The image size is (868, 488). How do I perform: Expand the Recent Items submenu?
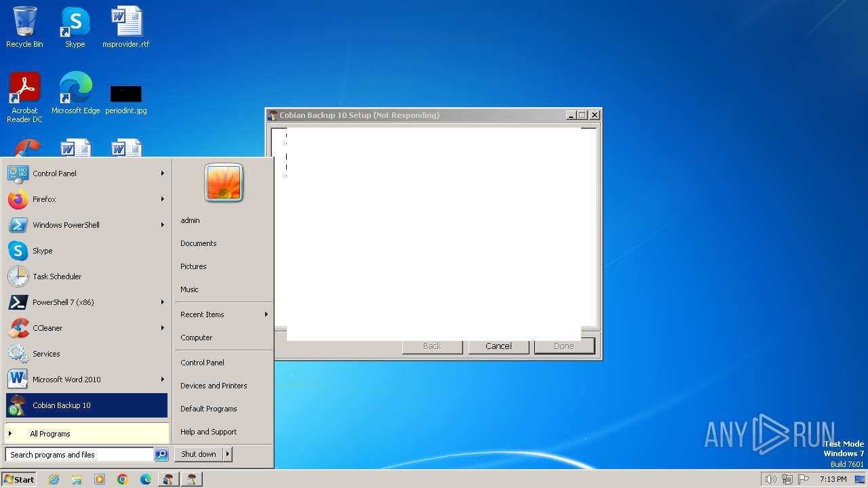pos(224,314)
